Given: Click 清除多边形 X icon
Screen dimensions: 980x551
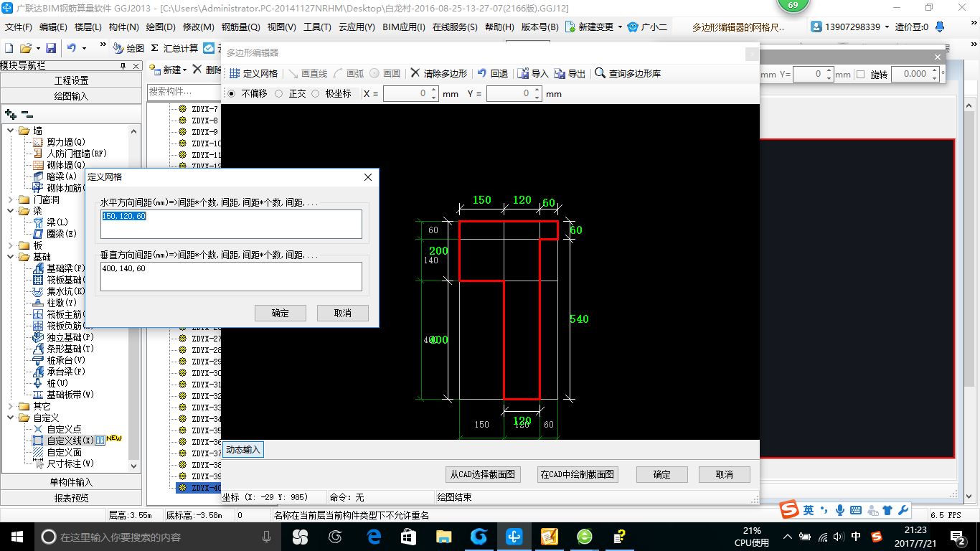Looking at the screenshot, I should pos(415,73).
